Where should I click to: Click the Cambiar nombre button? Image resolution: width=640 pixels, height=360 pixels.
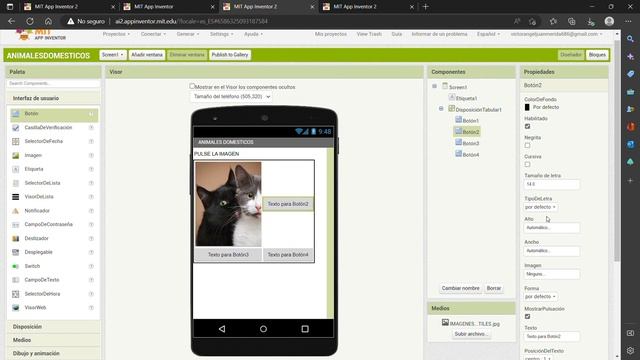pos(460,288)
